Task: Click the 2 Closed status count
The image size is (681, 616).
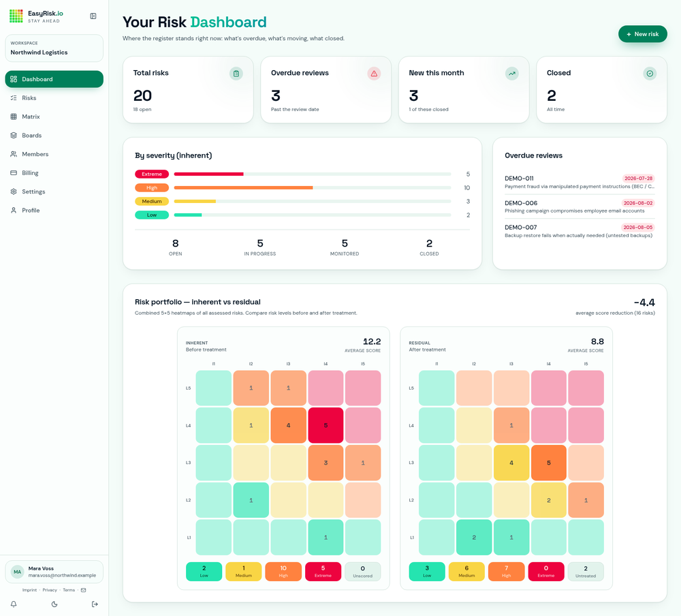Action: coord(429,247)
